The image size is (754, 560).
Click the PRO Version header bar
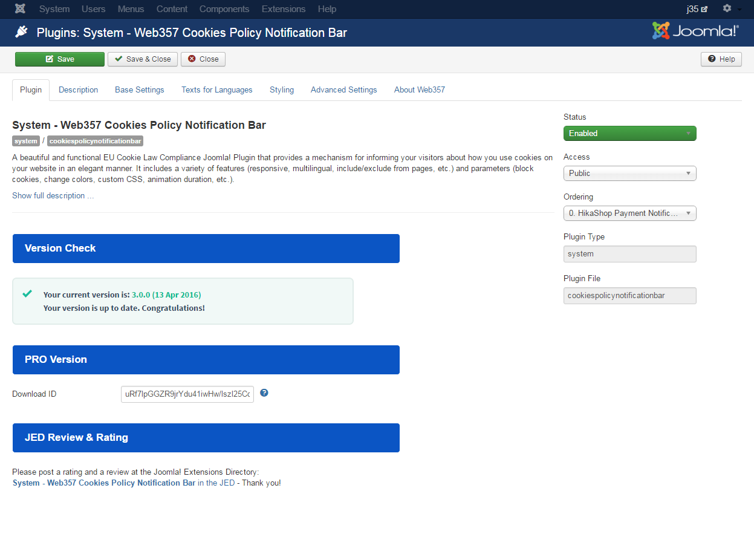coord(206,360)
